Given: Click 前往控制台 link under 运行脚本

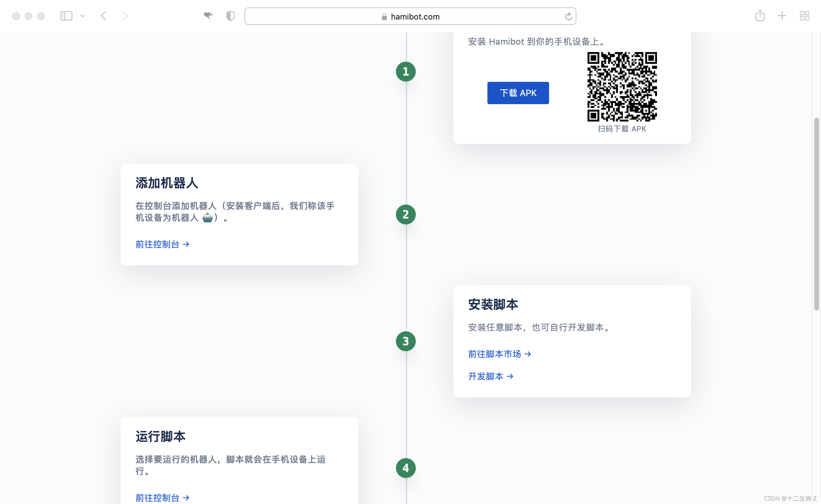Looking at the screenshot, I should click(x=162, y=498).
